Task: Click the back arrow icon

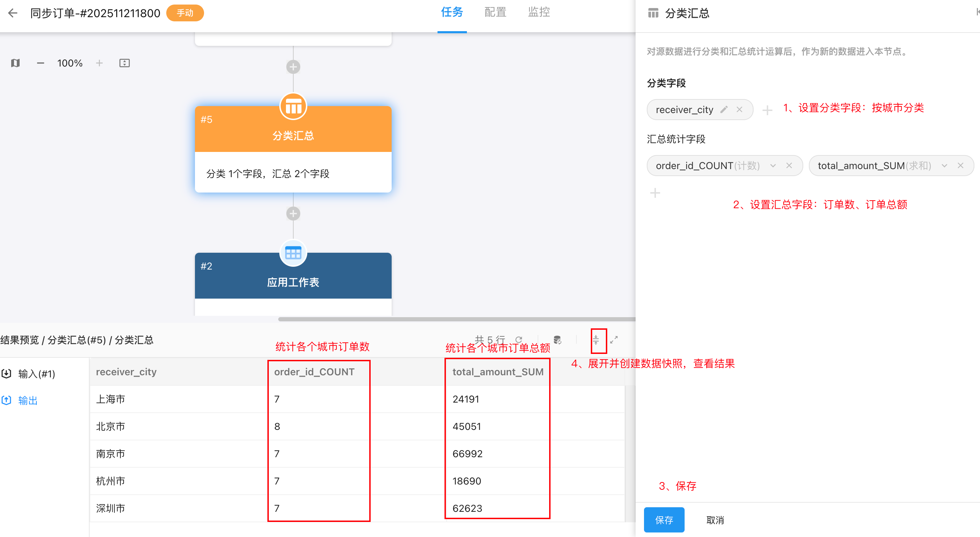Action: point(13,13)
